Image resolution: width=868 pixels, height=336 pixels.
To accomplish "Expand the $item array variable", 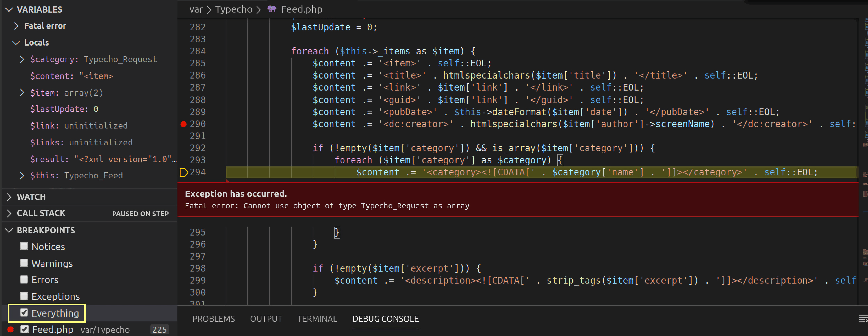I will pyautogui.click(x=22, y=92).
